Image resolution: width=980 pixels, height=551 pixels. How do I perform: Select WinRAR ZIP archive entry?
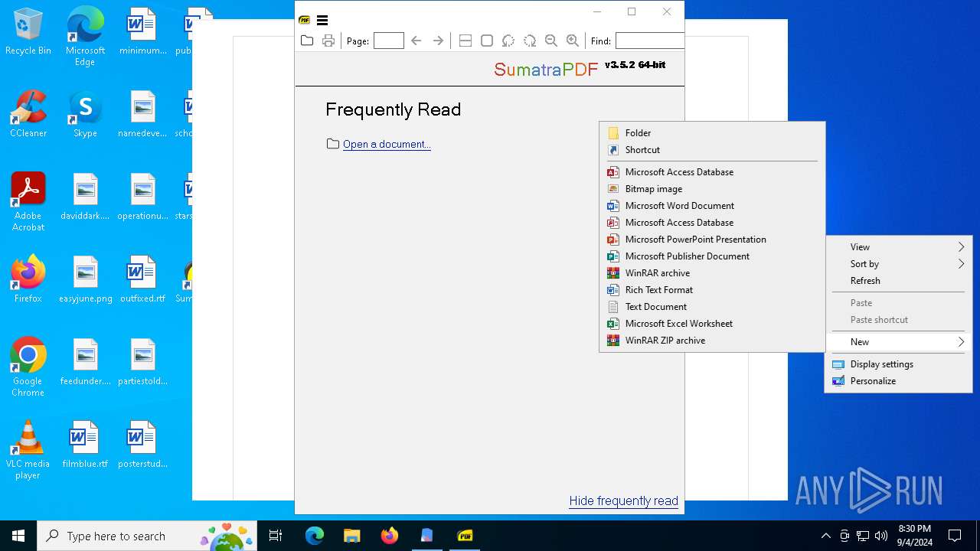[x=712, y=341]
